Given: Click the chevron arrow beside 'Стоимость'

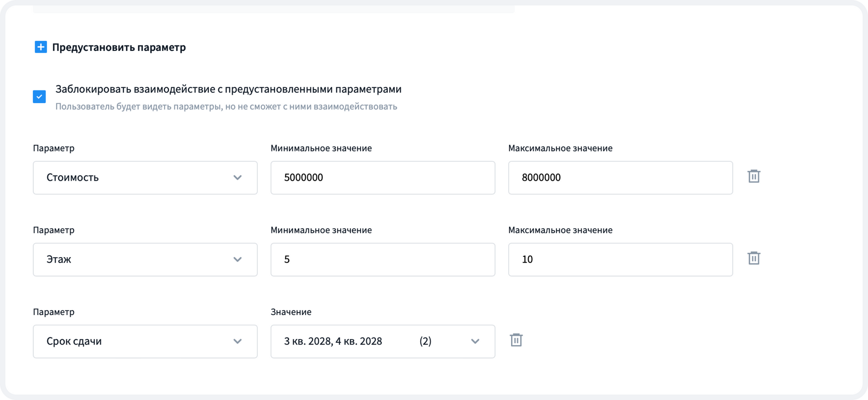Looking at the screenshot, I should click(237, 178).
